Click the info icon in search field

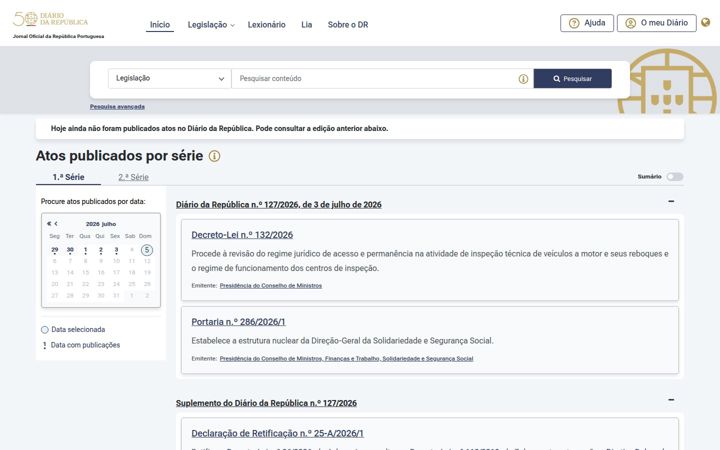(523, 79)
